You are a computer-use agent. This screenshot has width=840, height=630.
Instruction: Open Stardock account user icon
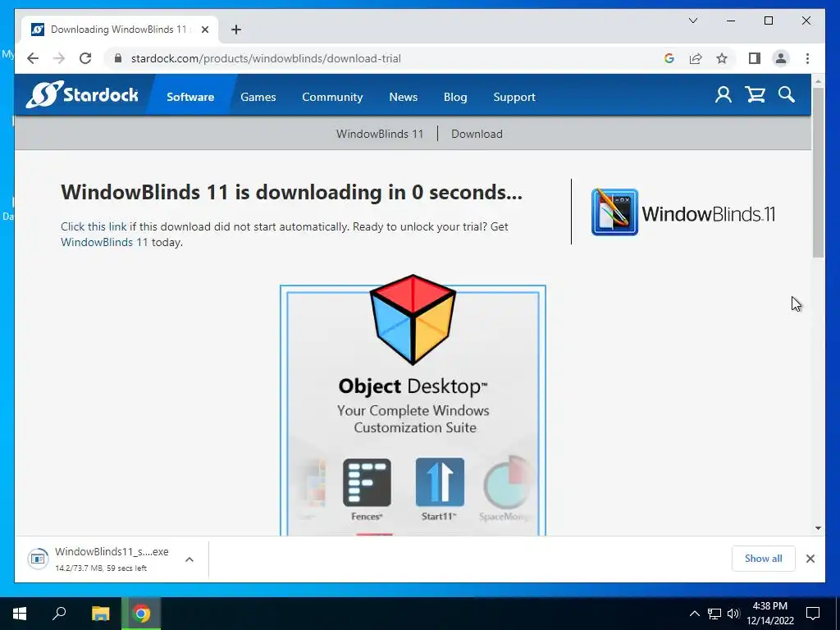724,95
